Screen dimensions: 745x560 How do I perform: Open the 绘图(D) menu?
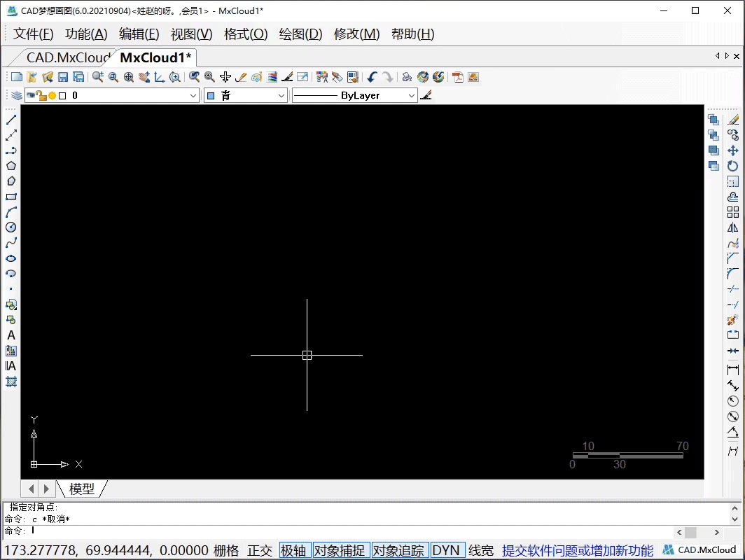(x=301, y=34)
